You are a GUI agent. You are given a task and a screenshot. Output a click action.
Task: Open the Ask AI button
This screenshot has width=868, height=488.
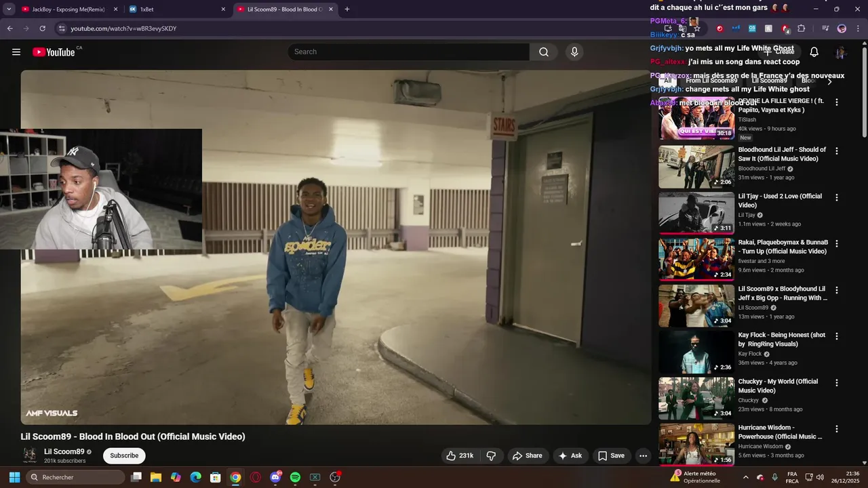(570, 455)
